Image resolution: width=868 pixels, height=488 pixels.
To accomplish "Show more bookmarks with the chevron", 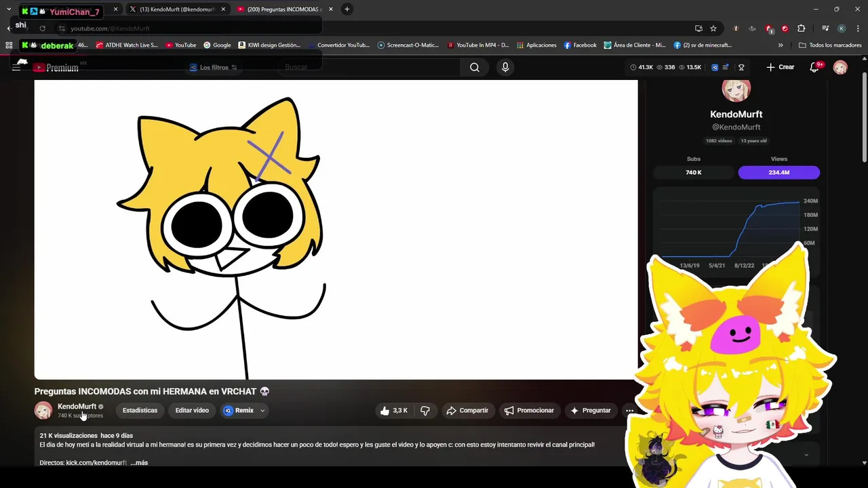I will [x=781, y=45].
